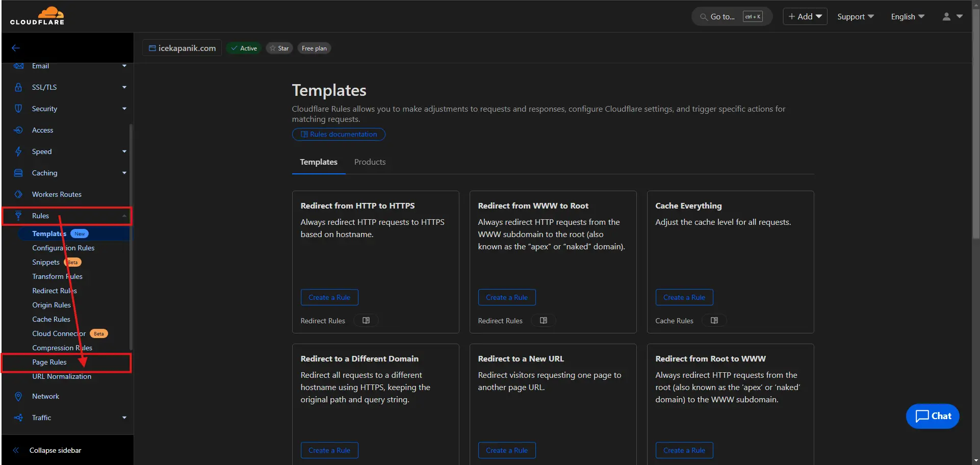This screenshot has width=980, height=465.
Task: Click the Access icon in sidebar
Action: click(x=18, y=130)
